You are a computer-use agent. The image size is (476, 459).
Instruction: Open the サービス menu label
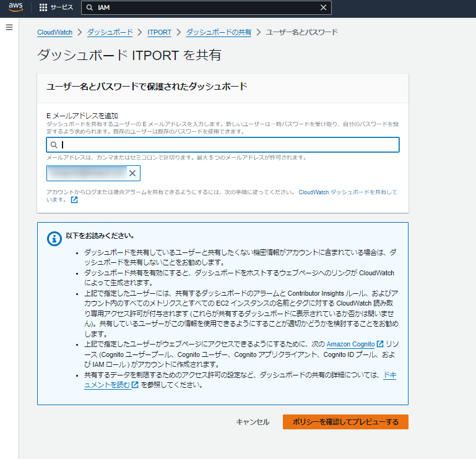(62, 7)
